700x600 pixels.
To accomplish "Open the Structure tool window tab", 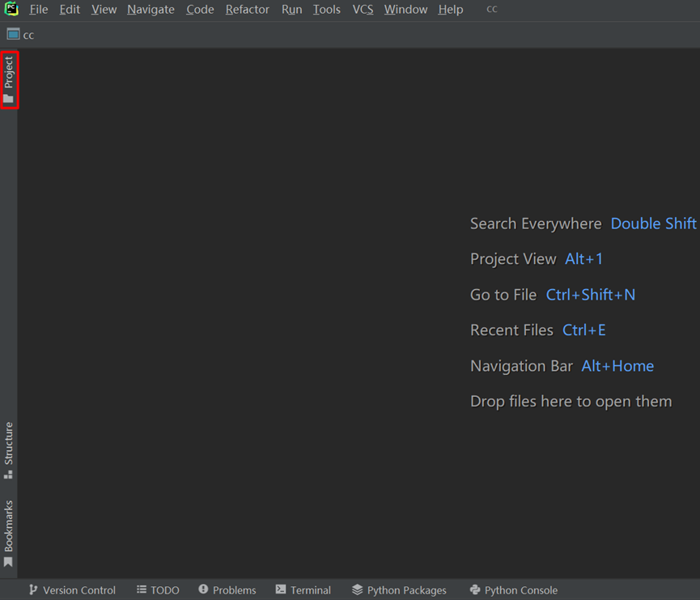I will [8, 450].
